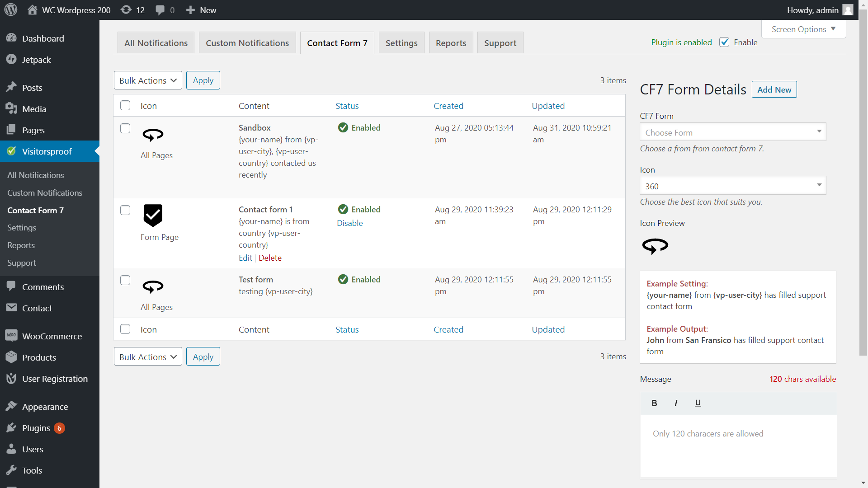
Task: Click the Pages icon in sidebar
Action: point(11,130)
